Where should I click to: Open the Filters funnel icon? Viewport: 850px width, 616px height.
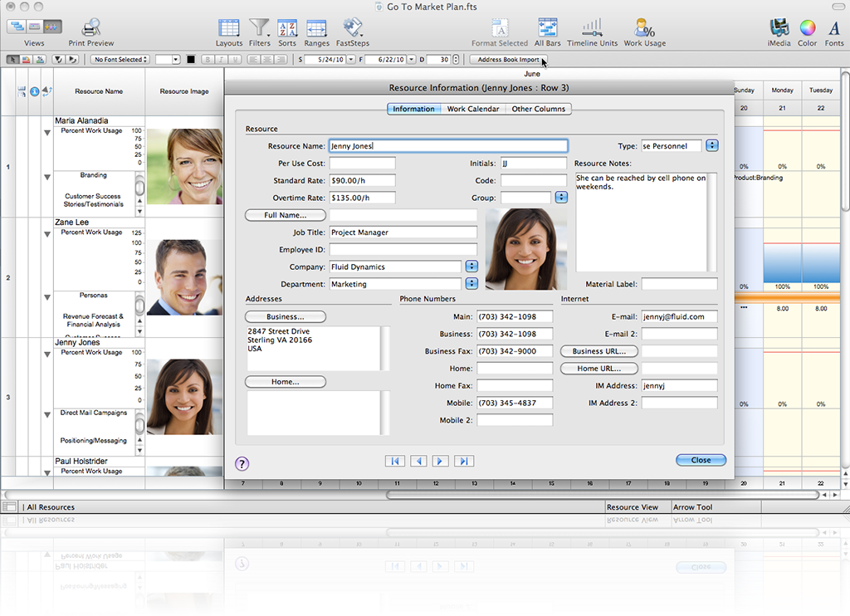[260, 27]
